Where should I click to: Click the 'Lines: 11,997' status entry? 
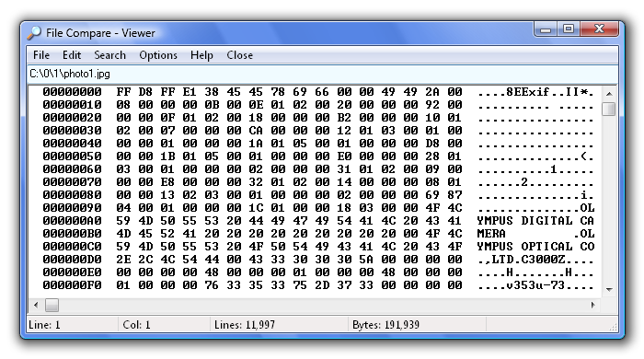(x=245, y=325)
